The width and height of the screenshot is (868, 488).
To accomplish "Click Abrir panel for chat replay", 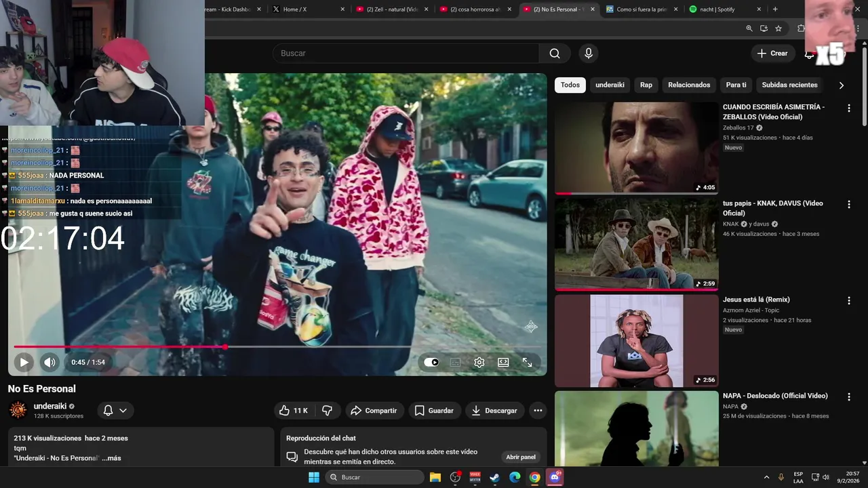I will pyautogui.click(x=521, y=457).
